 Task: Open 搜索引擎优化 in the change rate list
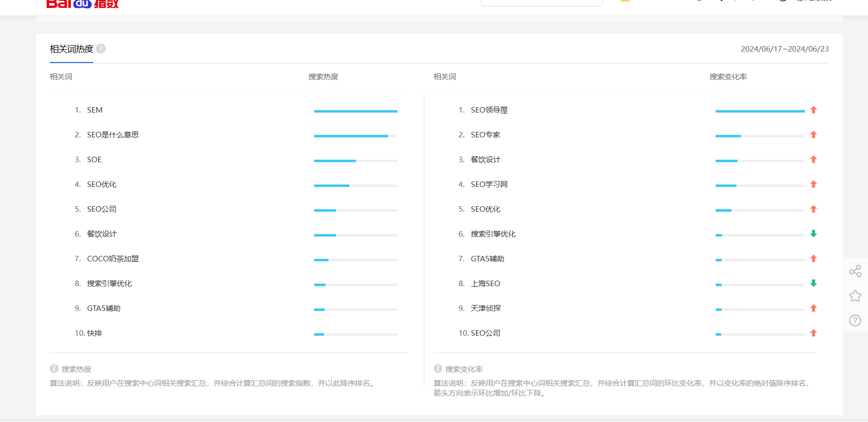493,234
